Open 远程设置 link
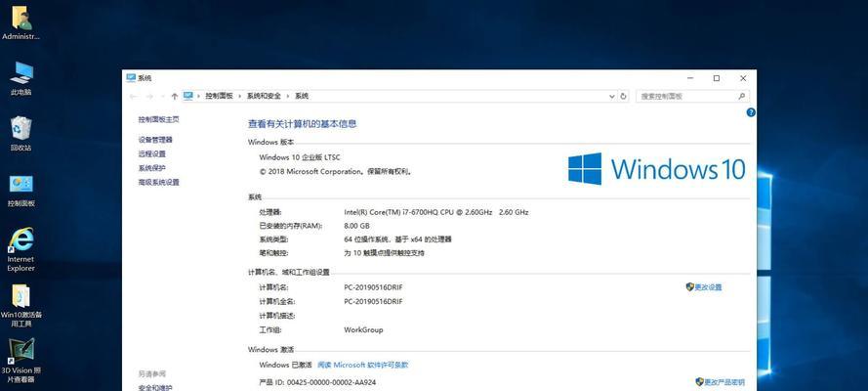The height and width of the screenshot is (391, 868). tap(152, 154)
